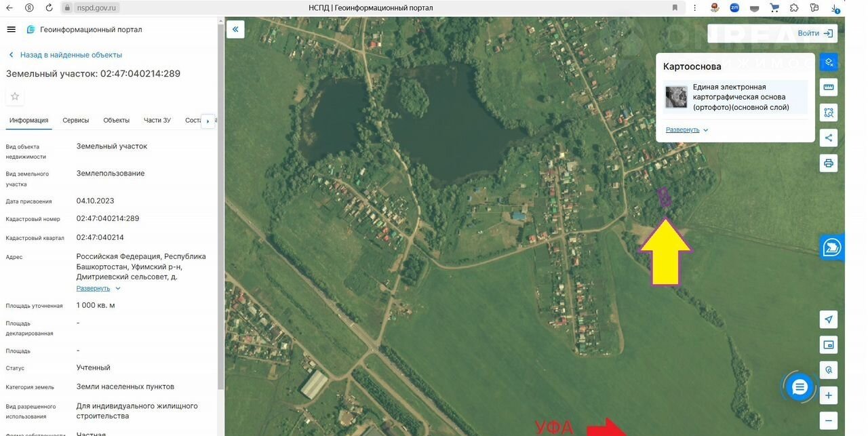Add land plot to favorites star
The height and width of the screenshot is (436, 868).
[15, 96]
